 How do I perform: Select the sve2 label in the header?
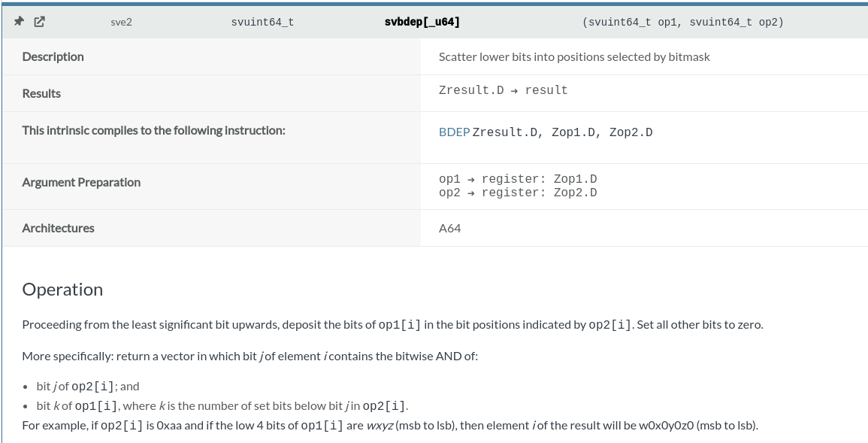coord(121,22)
